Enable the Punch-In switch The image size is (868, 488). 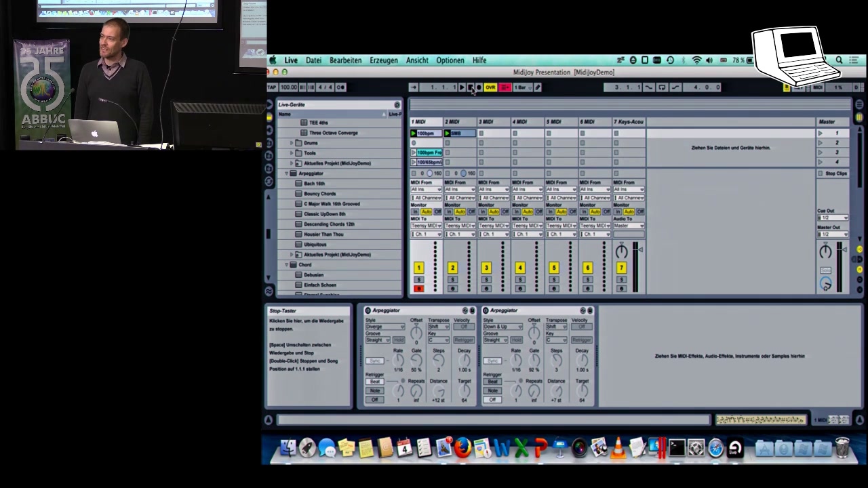tap(649, 87)
